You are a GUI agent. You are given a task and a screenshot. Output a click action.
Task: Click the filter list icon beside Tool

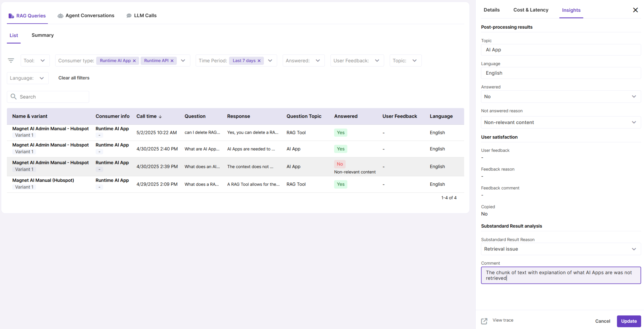click(x=11, y=60)
